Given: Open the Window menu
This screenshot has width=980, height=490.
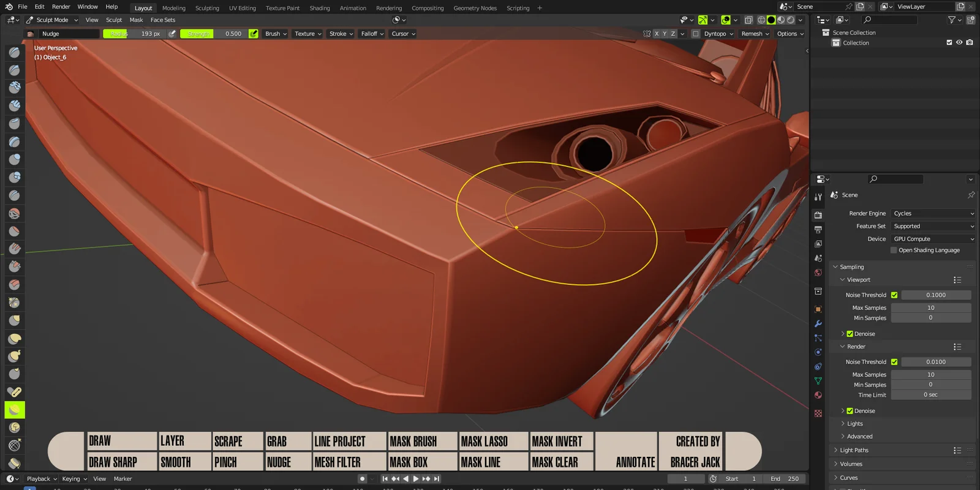Looking at the screenshot, I should 88,7.
